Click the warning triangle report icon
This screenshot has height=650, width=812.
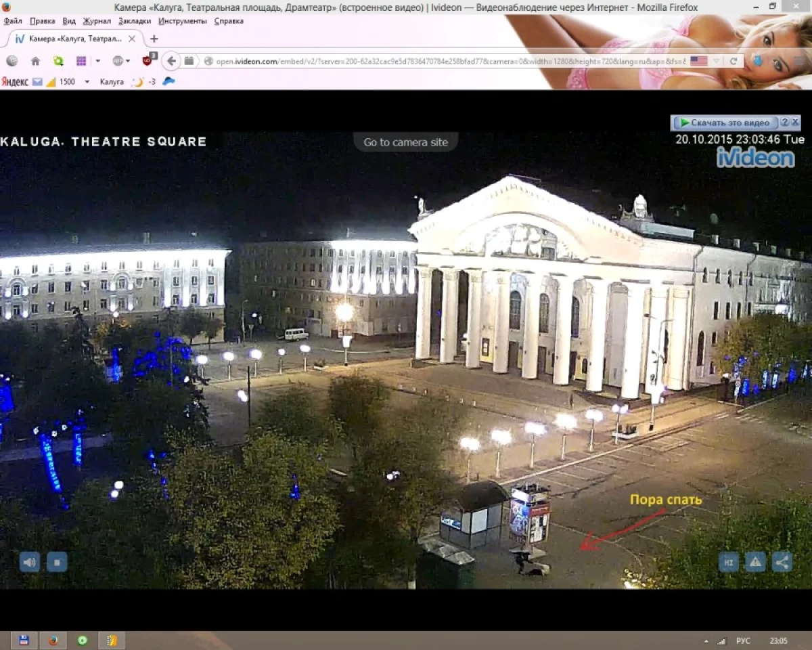[755, 561]
